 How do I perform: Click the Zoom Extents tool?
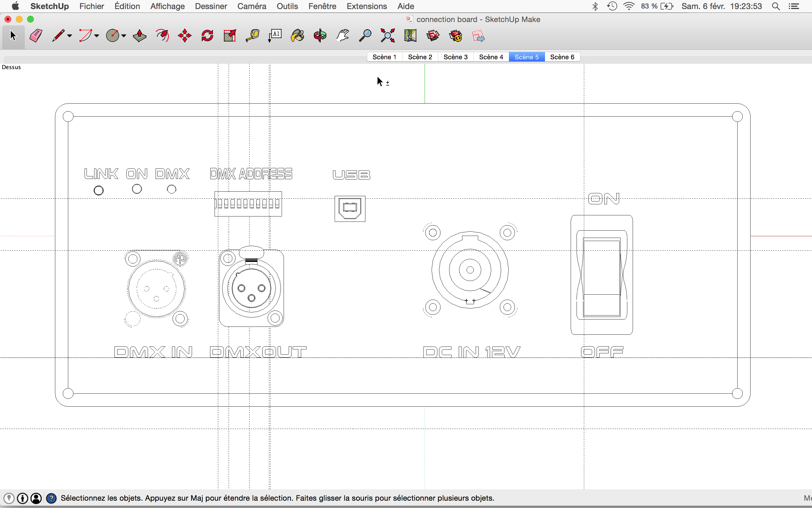point(388,36)
